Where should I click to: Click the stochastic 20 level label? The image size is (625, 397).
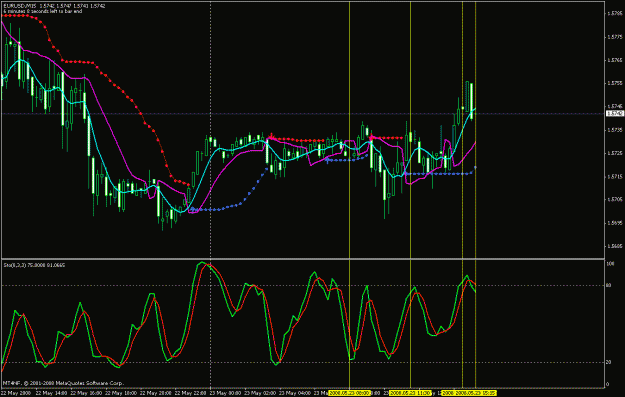click(609, 362)
